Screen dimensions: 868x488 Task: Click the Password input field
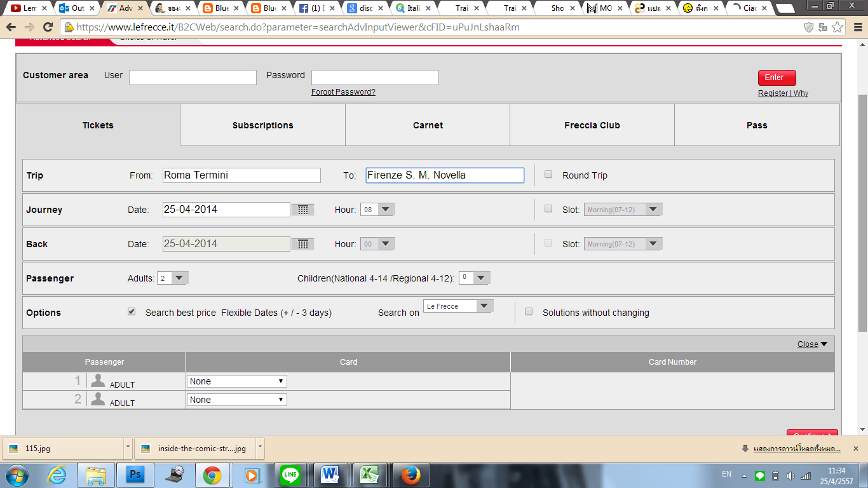tap(375, 78)
